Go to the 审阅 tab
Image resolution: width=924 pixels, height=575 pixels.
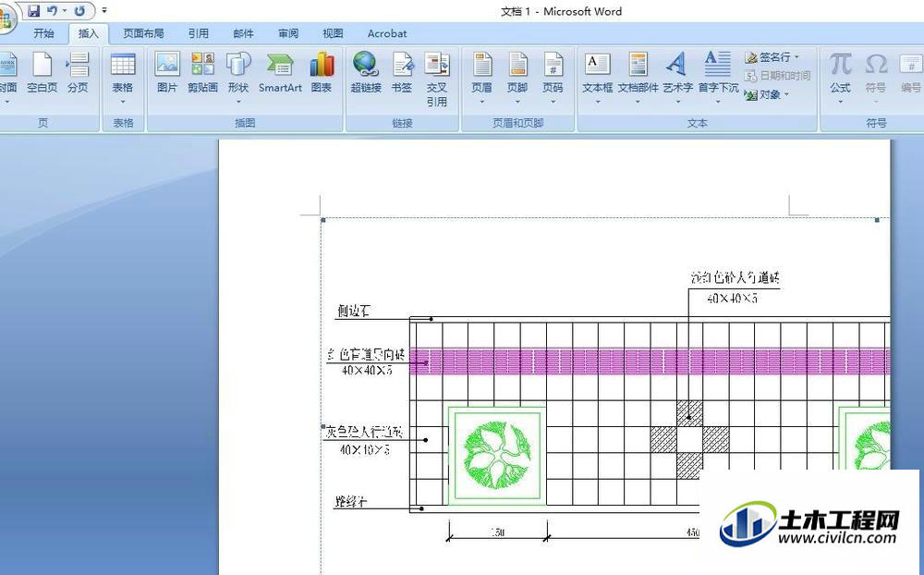click(288, 33)
